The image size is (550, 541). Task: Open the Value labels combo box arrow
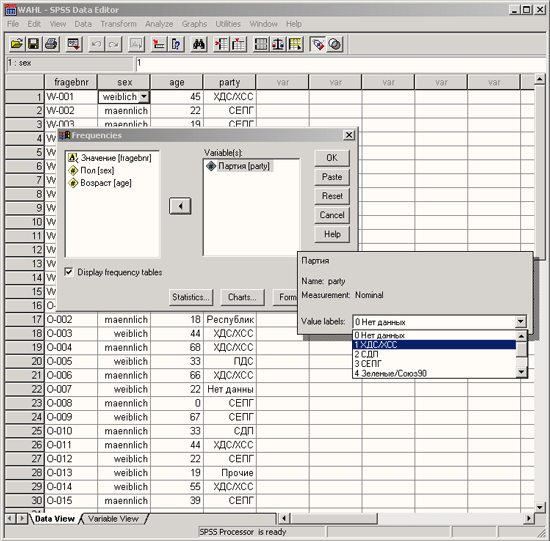521,321
